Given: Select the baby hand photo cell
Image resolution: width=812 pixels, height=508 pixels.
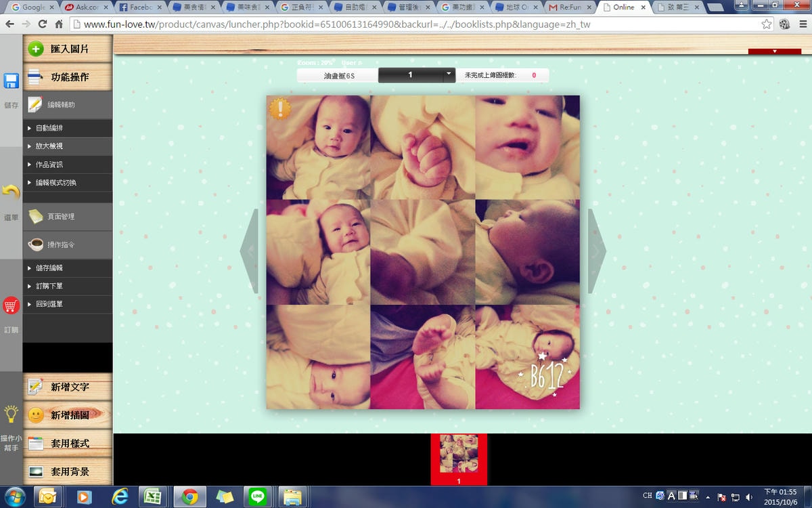Looking at the screenshot, I should pos(423,147).
